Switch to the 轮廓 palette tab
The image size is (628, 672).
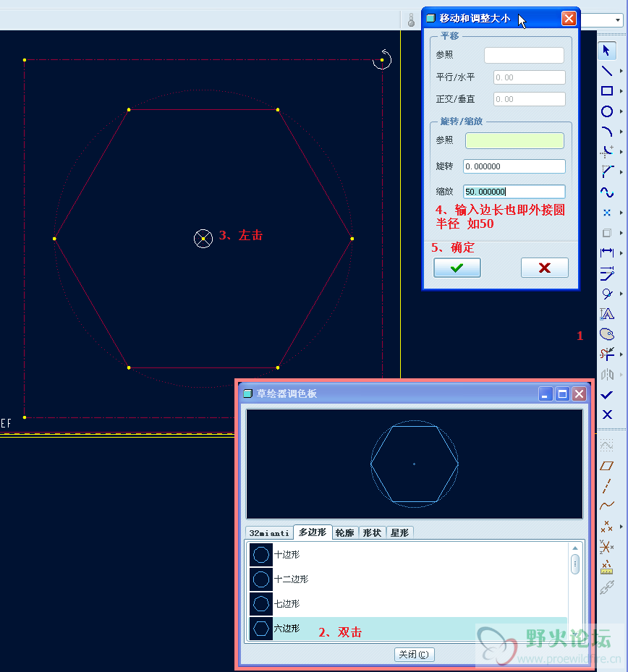(x=345, y=532)
